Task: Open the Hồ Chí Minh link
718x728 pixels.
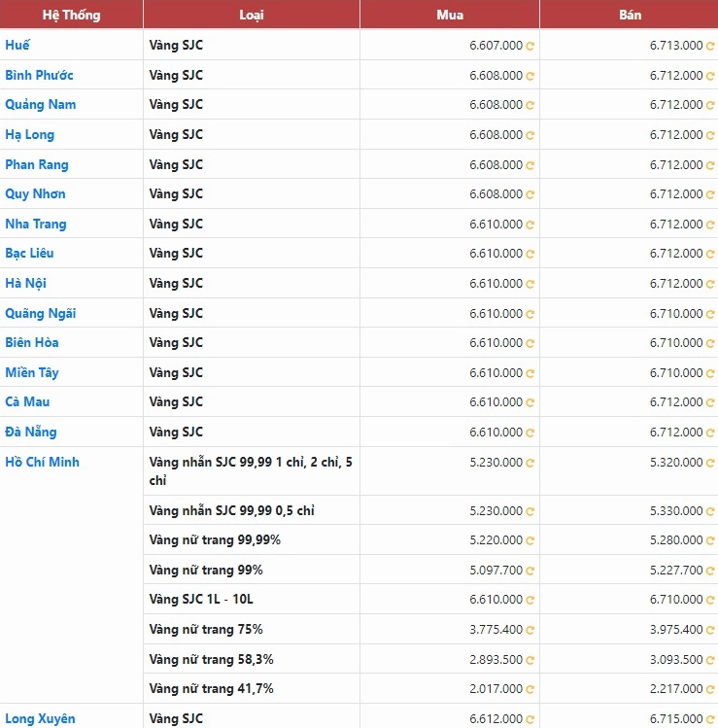Action: click(42, 462)
